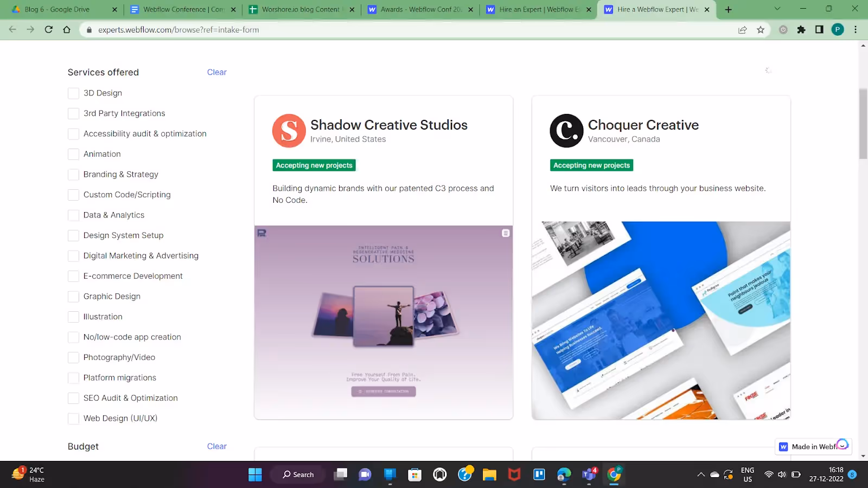
Task: Click the Shadow Creative Studios logo
Action: point(289,131)
